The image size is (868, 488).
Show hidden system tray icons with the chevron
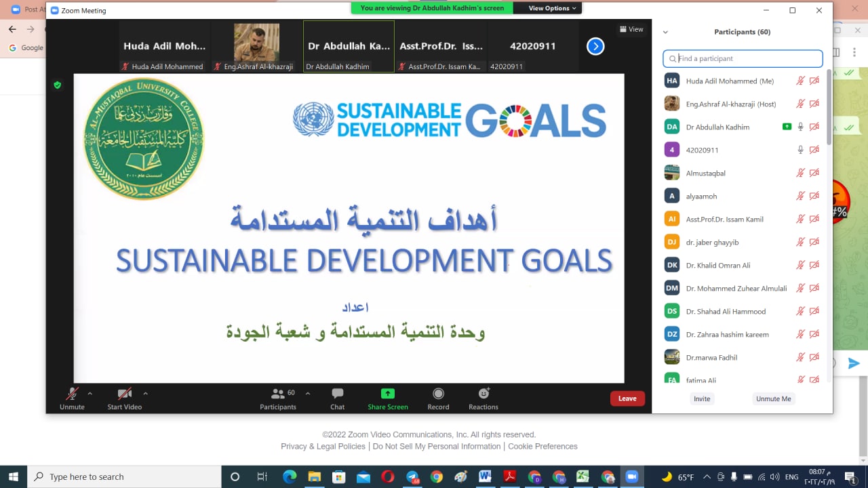point(707,476)
